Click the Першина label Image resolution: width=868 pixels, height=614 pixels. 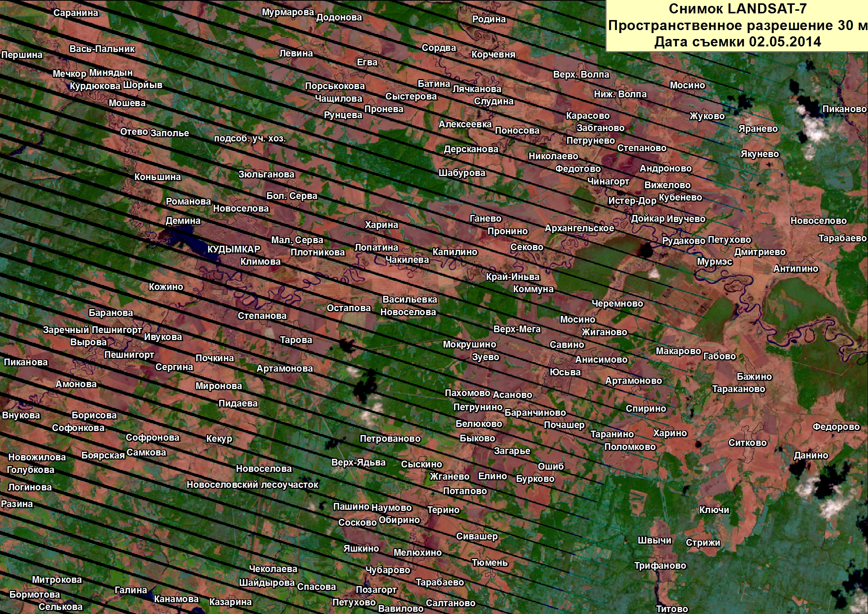[22, 55]
